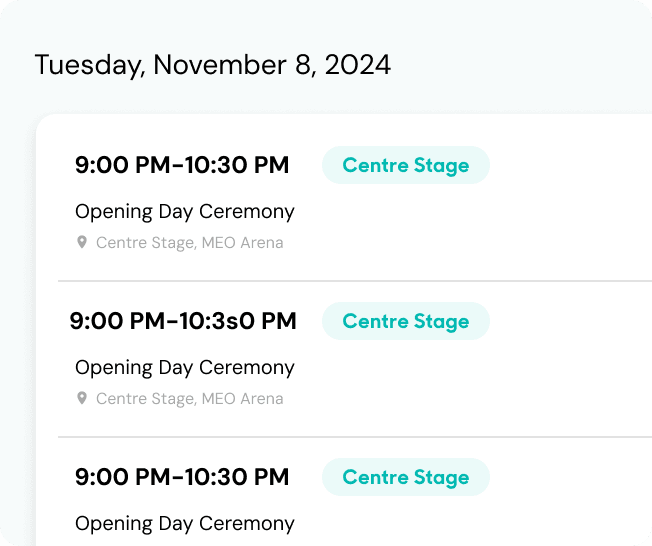The image size is (652, 546).
Task: Click the Tuesday, November 8, 2024 date heading
Action: click(x=213, y=65)
